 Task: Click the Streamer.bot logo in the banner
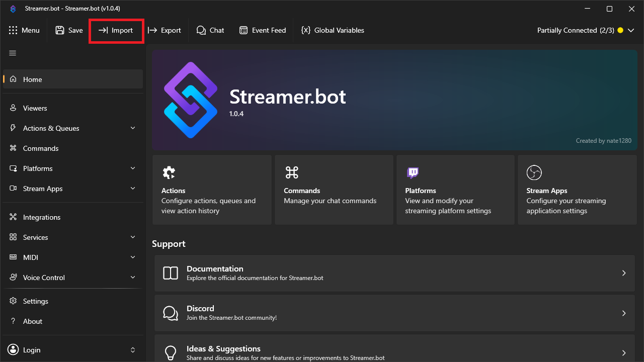[x=191, y=100]
